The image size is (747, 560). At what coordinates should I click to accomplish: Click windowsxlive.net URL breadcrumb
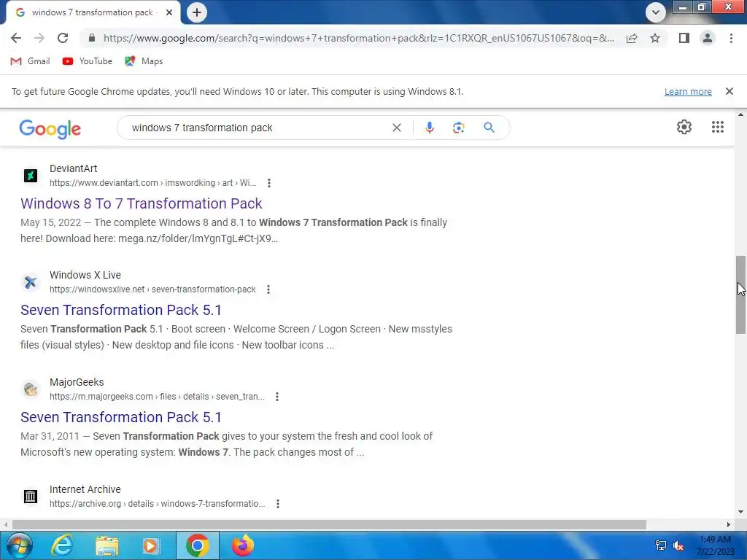point(152,289)
